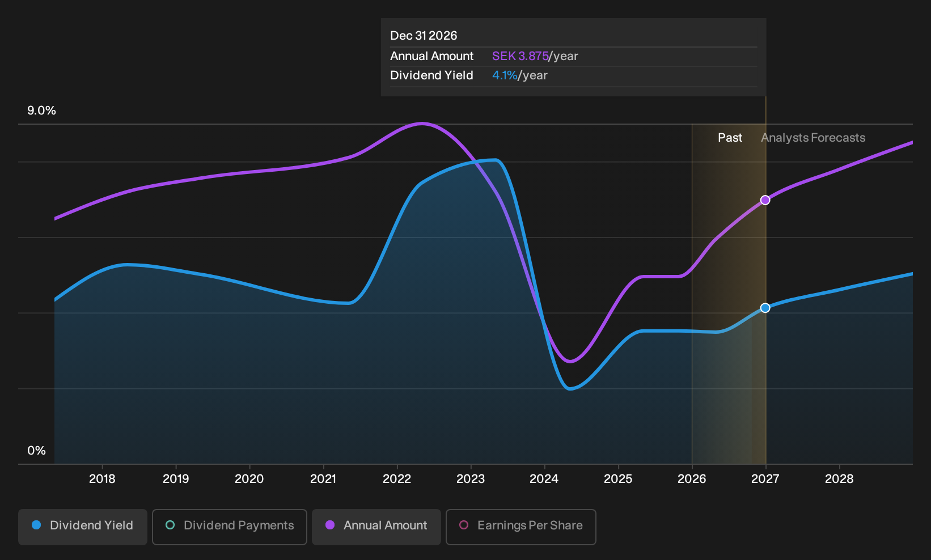Select the purple data point at 2027

(x=765, y=200)
